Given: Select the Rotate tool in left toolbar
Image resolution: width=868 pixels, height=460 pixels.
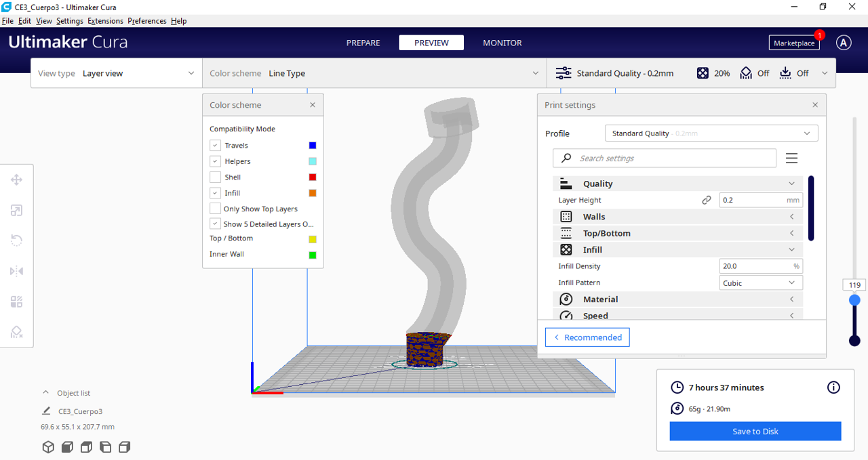Looking at the screenshot, I should pyautogui.click(x=17, y=241).
